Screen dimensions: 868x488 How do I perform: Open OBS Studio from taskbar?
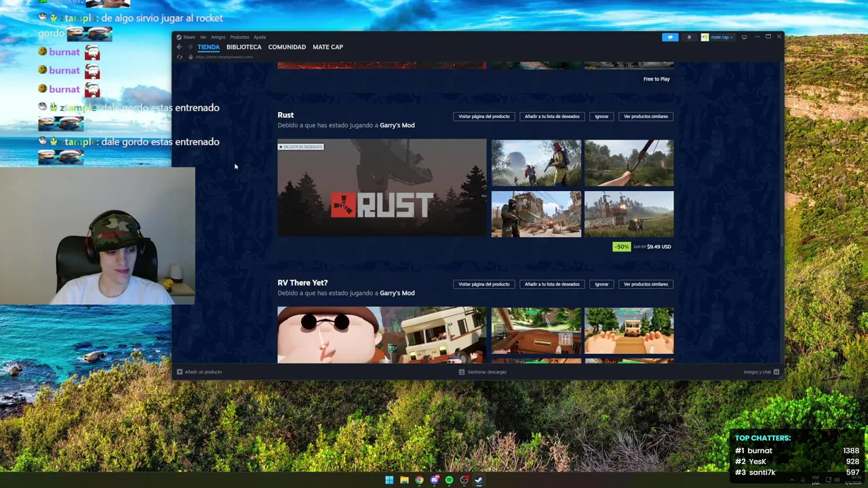point(464,480)
